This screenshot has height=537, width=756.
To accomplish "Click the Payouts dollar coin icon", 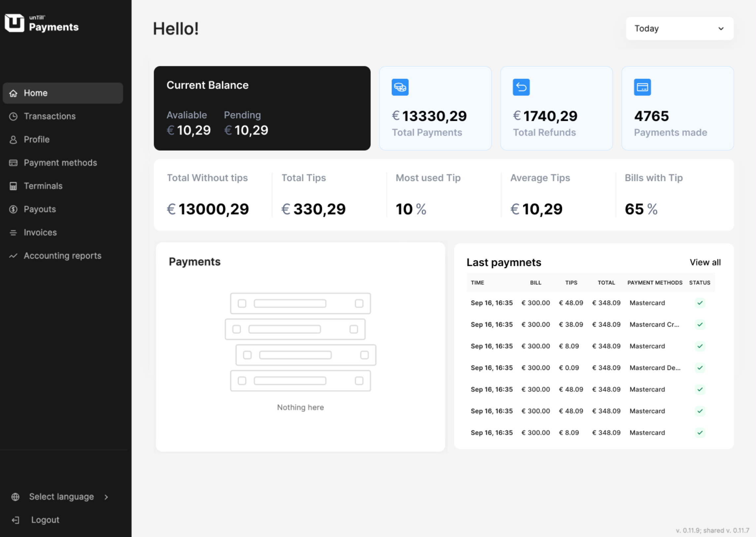I will point(13,209).
